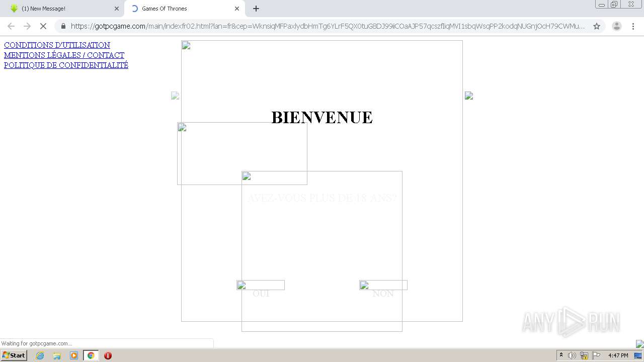This screenshot has width=644, height=362.
Task: Select the 'Games Of Thrones' tab
Action: [184, 9]
